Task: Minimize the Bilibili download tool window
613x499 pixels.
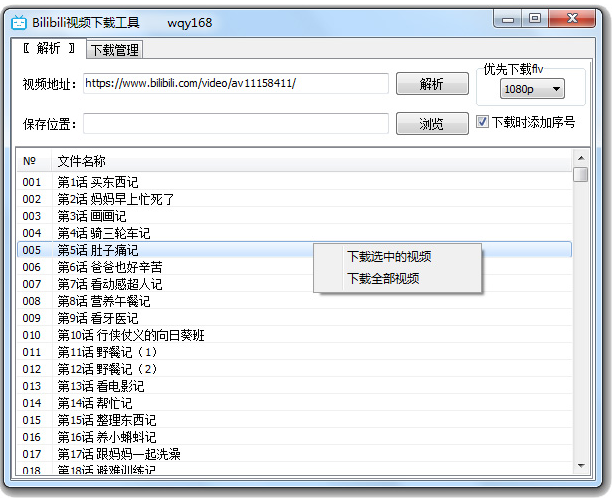Action: click(508, 19)
